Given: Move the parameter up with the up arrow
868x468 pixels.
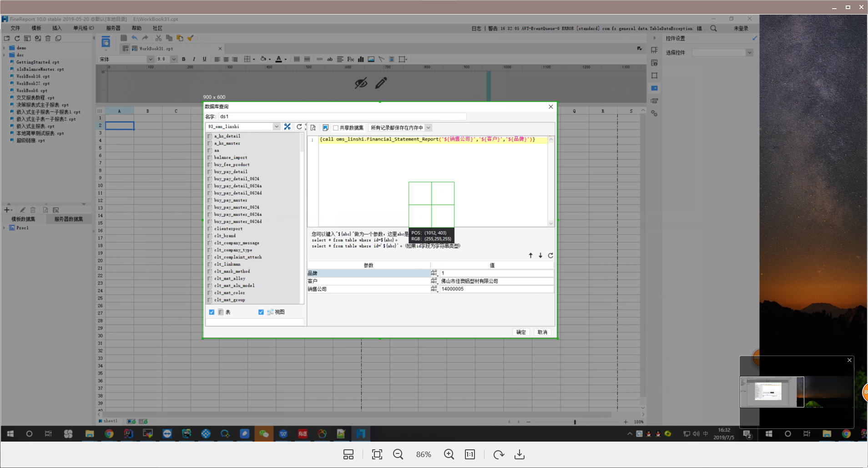Looking at the screenshot, I should click(530, 255).
